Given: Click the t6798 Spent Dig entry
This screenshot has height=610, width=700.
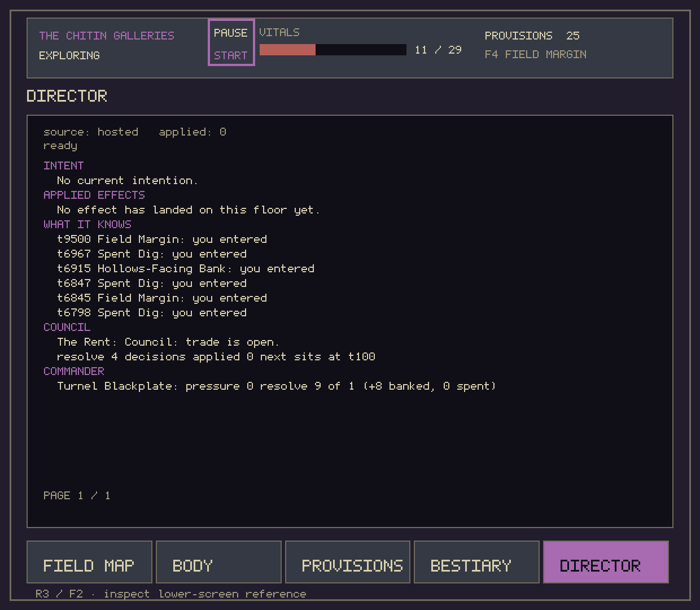Looking at the screenshot, I should (152, 312).
